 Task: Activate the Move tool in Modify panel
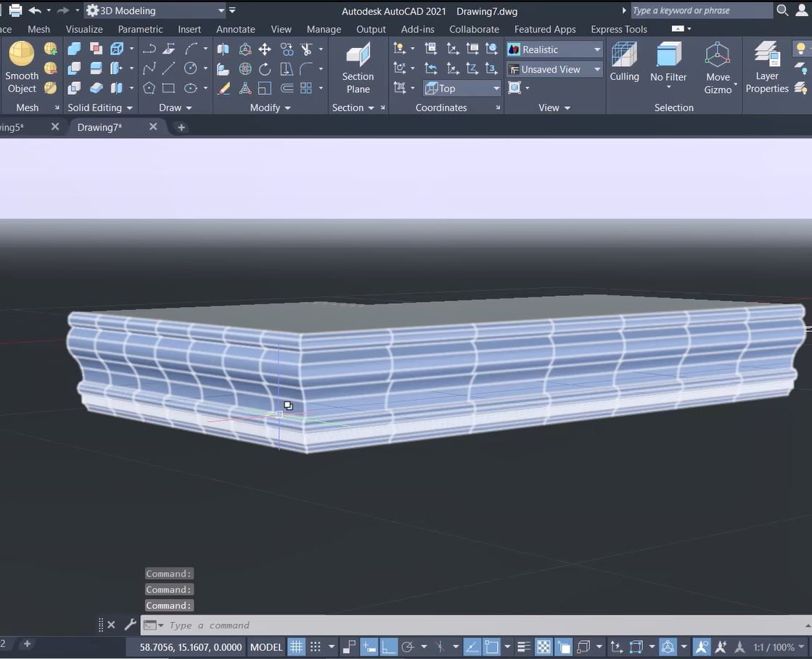pyautogui.click(x=265, y=49)
